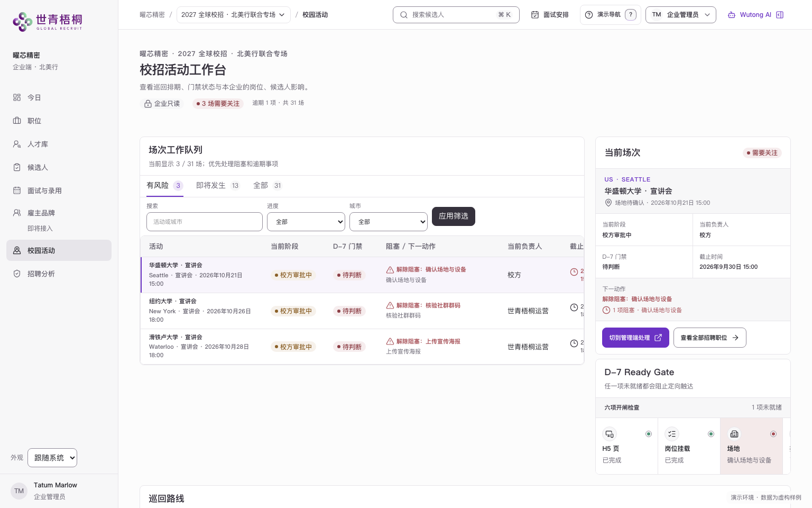The height and width of the screenshot is (508, 812).
Task: Switch to the 有风险 tab
Action: [x=164, y=186]
